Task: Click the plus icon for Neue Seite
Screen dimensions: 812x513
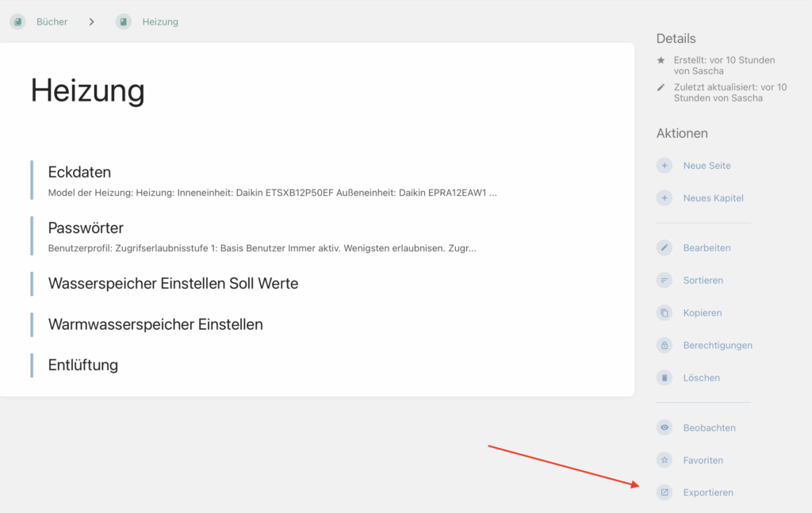Action: [665, 166]
